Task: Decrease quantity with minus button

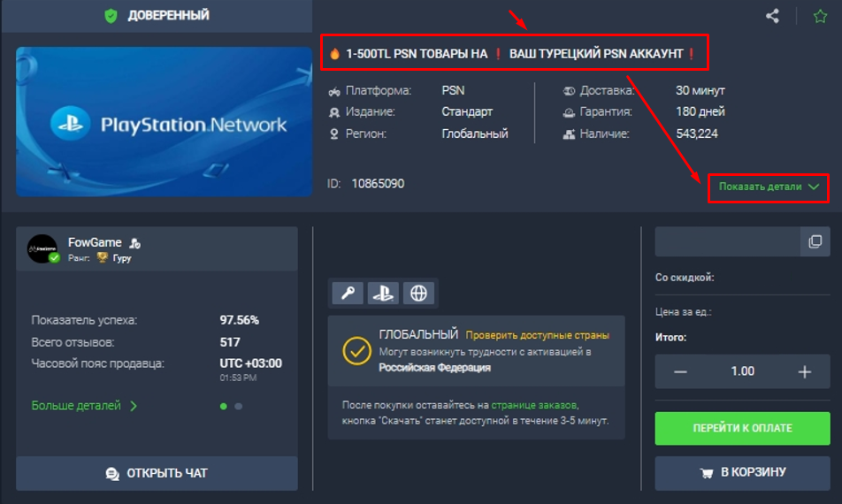Action: 680,371
